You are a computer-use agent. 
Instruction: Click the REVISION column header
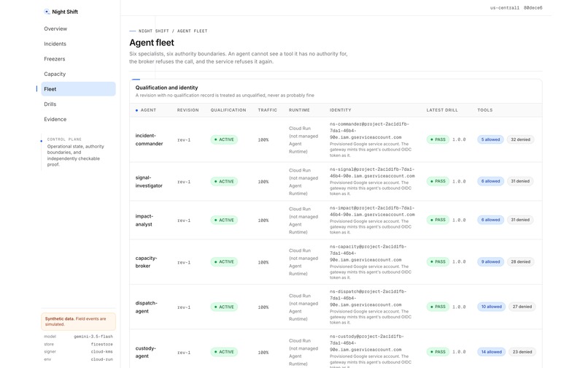(x=188, y=110)
